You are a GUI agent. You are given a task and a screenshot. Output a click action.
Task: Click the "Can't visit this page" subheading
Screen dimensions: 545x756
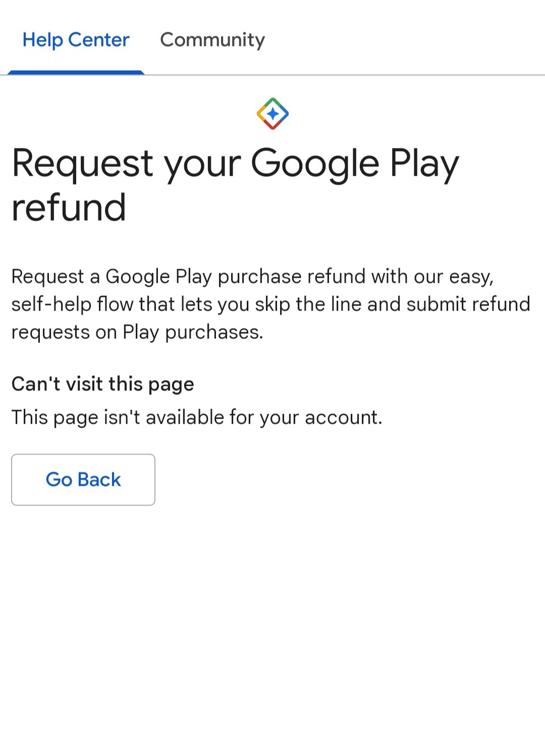click(103, 384)
